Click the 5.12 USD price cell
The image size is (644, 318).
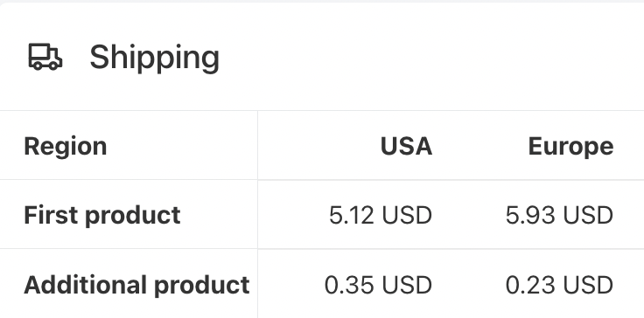click(381, 215)
